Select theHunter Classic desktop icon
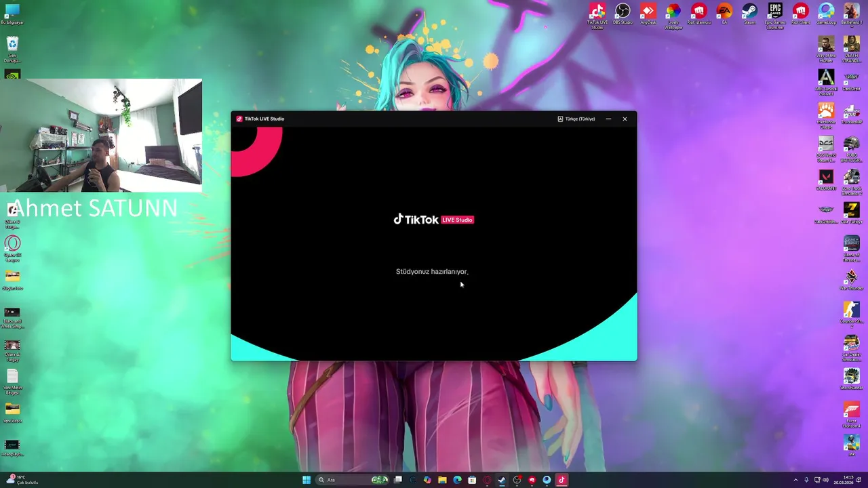The width and height of the screenshot is (868, 488). (826, 115)
